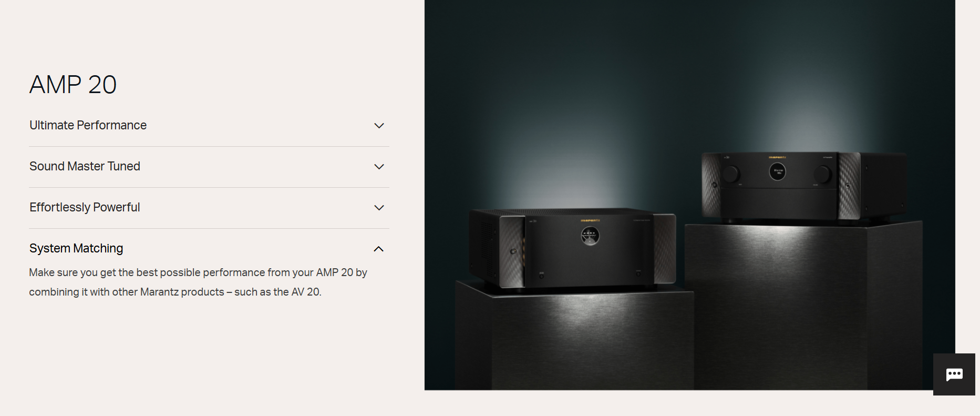Click the Effortlessly Powerful accordion label

pyautogui.click(x=85, y=207)
